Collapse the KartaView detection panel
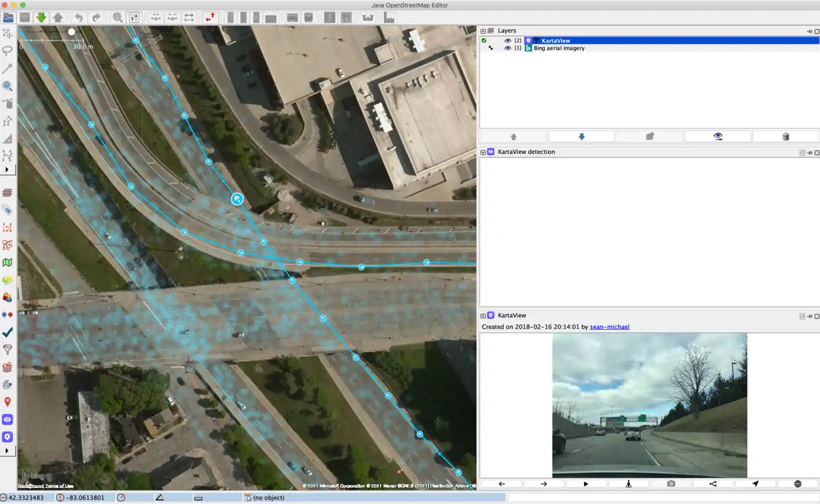Image resolution: width=820 pixels, height=504 pixels. click(483, 152)
